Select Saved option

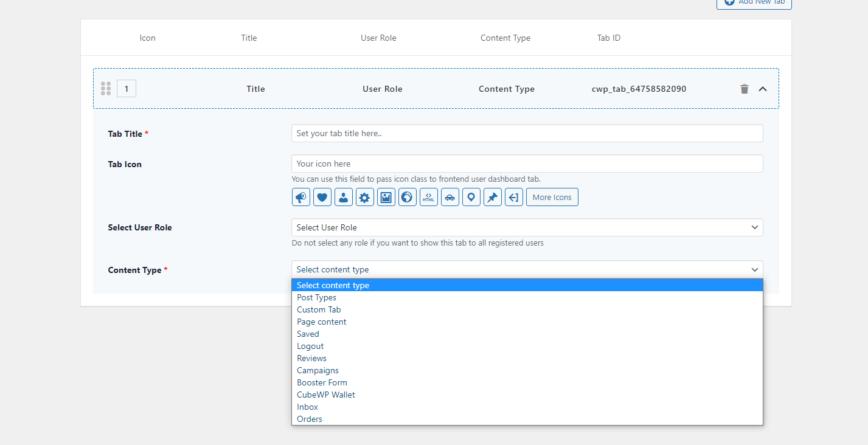[527, 334]
